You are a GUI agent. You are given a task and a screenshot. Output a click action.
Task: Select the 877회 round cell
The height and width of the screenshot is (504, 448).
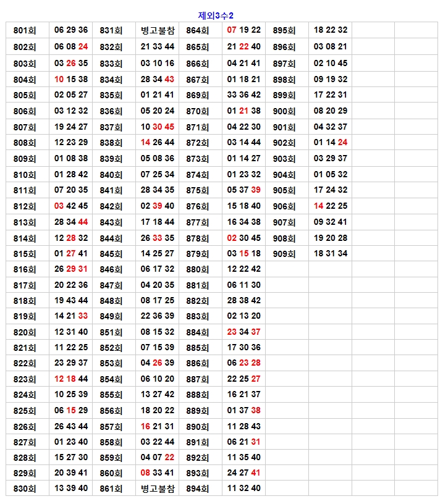(198, 222)
